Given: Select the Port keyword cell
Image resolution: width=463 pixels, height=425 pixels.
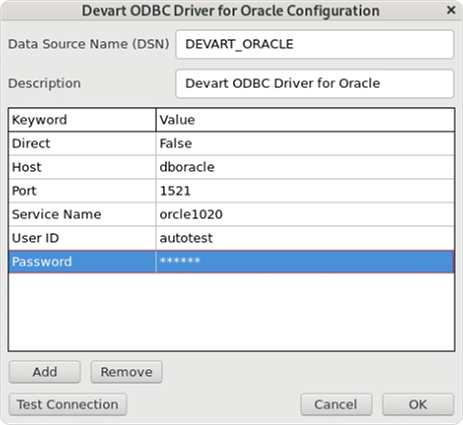Looking at the screenshot, I should click(82, 191).
